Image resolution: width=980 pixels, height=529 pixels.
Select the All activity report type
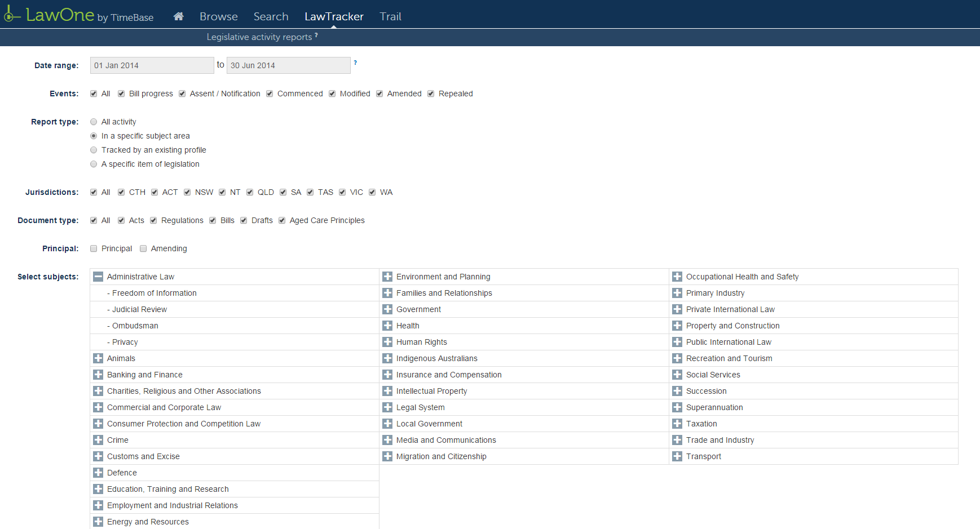point(94,122)
